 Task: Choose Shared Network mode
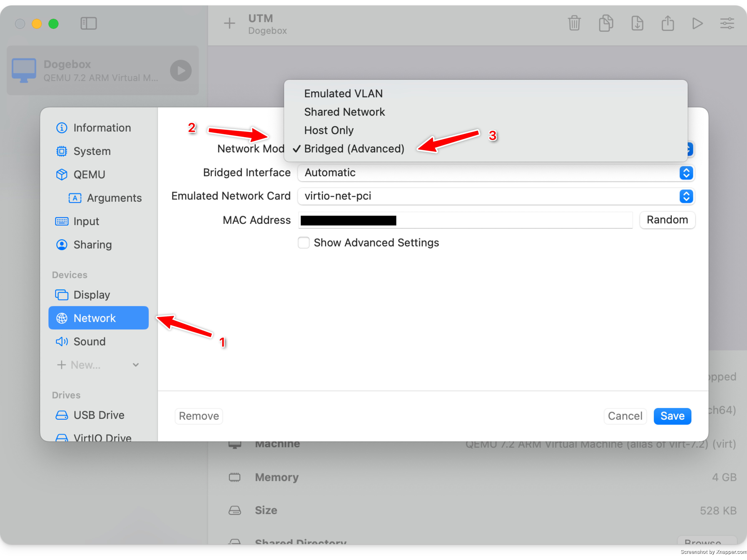pyautogui.click(x=485, y=112)
